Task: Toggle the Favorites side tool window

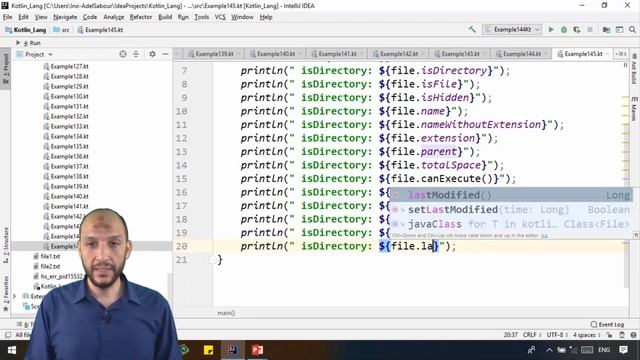Action: point(6,293)
